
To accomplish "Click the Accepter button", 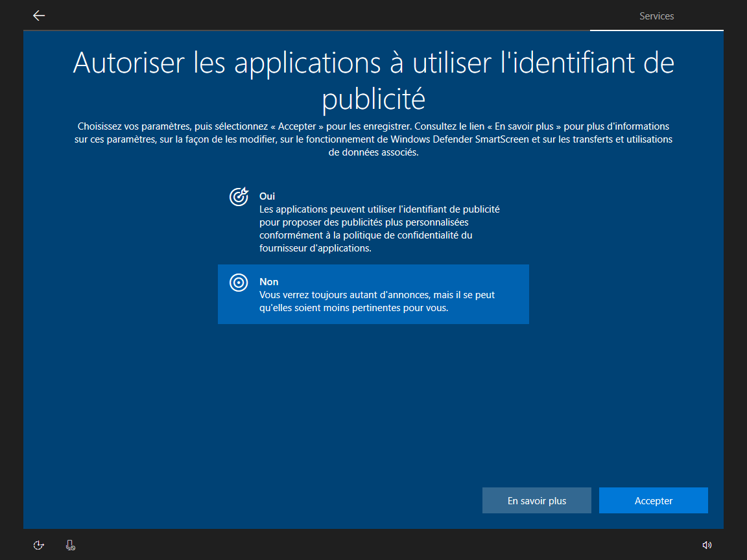I will 653,500.
